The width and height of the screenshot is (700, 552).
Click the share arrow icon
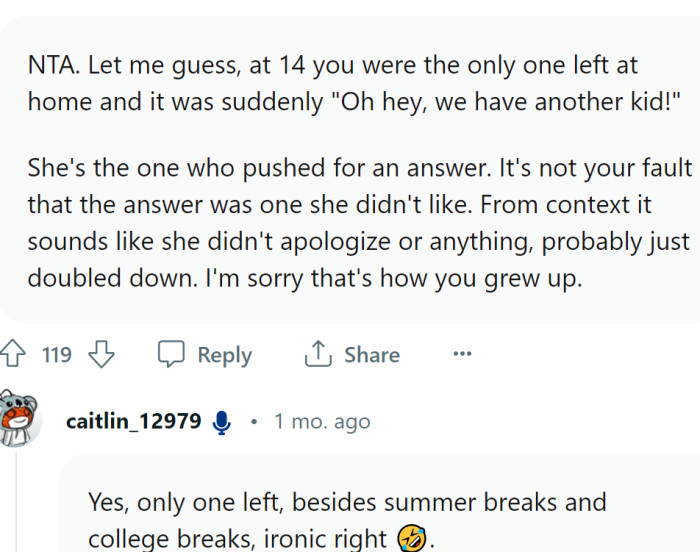(x=317, y=355)
